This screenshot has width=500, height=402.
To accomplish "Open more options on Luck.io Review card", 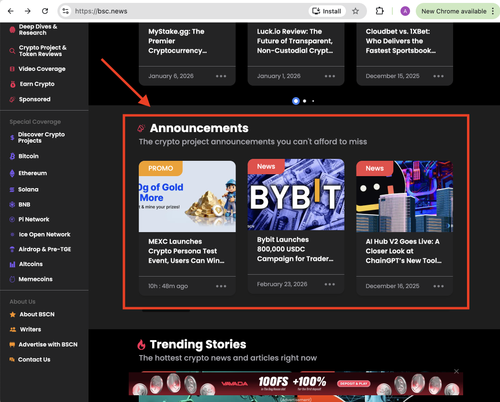I will (330, 76).
